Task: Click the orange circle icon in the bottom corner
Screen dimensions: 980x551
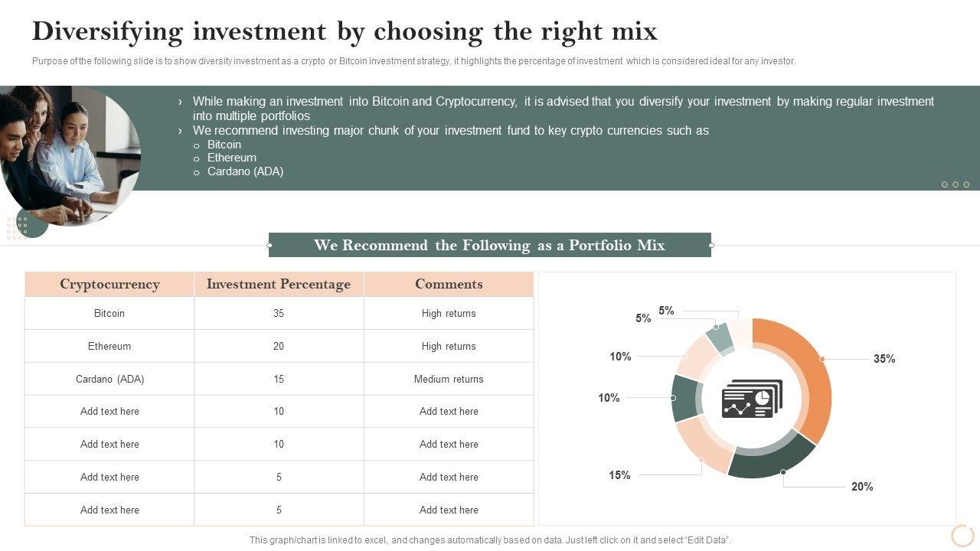Action: (962, 535)
